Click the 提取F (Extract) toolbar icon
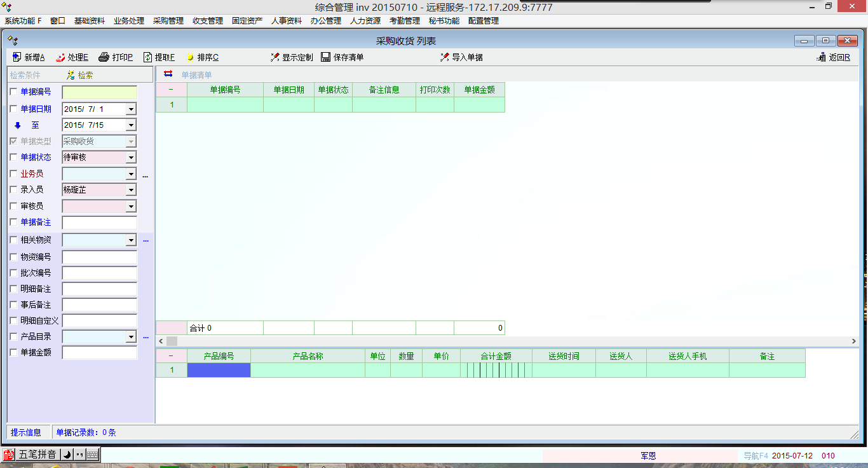The height and width of the screenshot is (468, 868). 148,57
